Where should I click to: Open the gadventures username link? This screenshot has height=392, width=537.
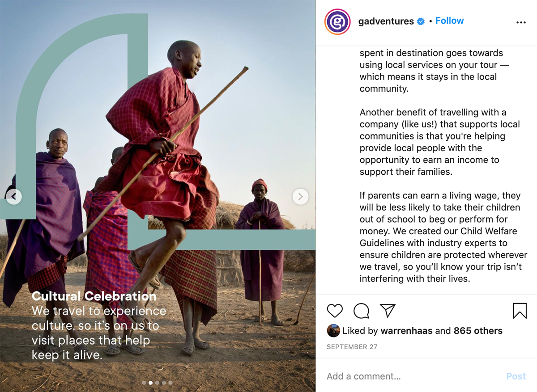[x=386, y=21]
